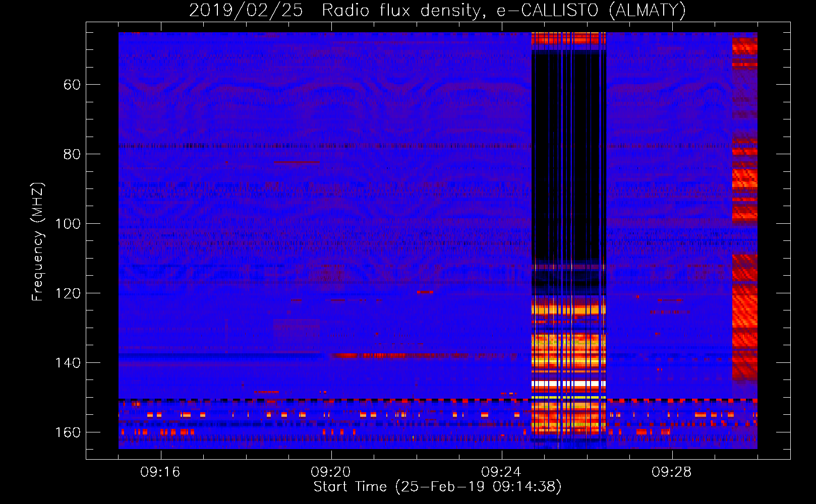This screenshot has height=504, width=816.
Task: Select the 09:16 time tick label
Action: point(160,472)
